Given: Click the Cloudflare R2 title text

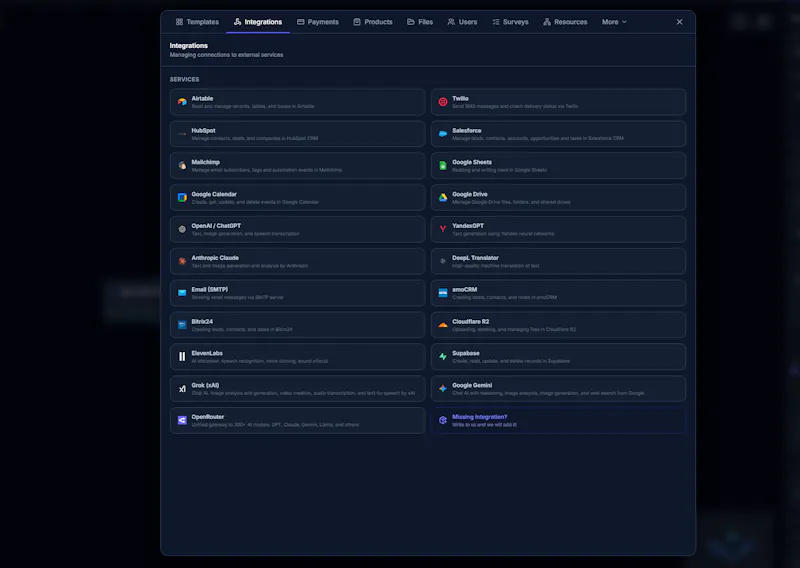Looking at the screenshot, I should (x=470, y=322).
